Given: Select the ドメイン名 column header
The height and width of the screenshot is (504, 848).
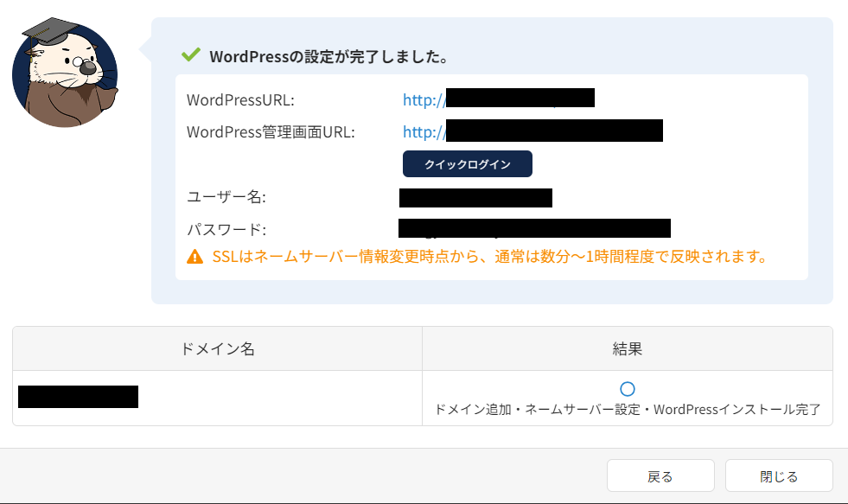Looking at the screenshot, I should tap(215, 348).
